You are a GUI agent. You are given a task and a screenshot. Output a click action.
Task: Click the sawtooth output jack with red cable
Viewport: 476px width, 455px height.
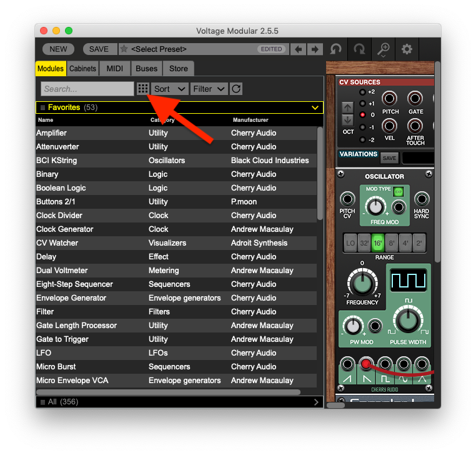click(x=366, y=364)
